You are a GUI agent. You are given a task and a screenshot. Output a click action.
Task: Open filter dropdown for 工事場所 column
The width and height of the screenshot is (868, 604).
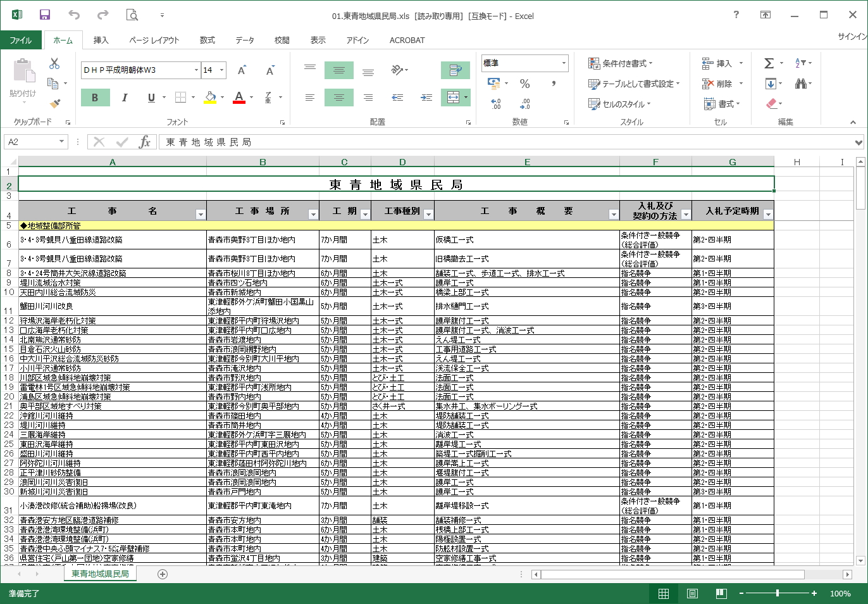pos(313,215)
